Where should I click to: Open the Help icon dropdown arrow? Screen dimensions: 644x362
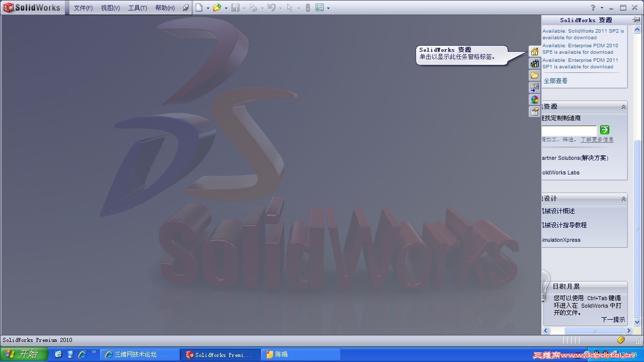[601, 8]
